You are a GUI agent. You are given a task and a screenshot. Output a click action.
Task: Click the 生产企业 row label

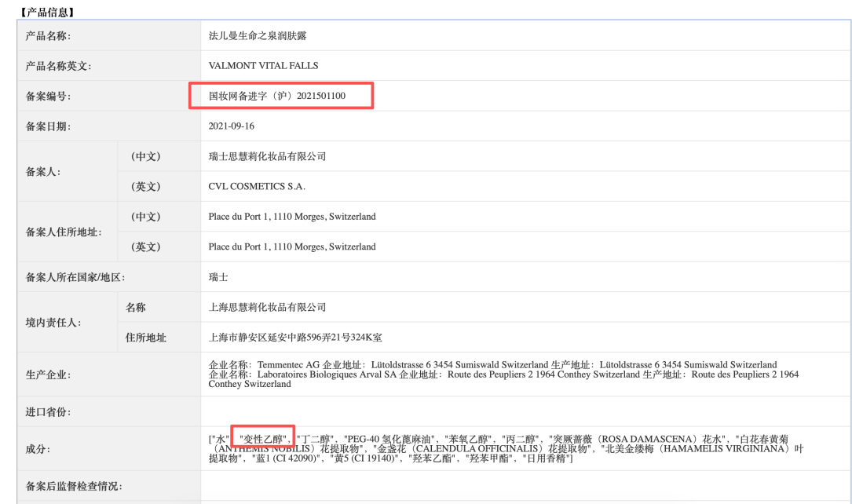pos(49,375)
